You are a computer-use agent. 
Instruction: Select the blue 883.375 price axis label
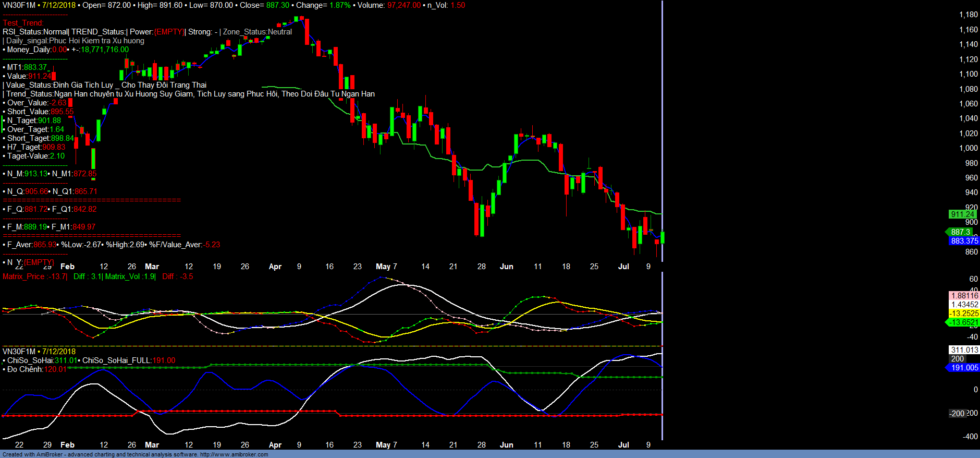pyautogui.click(x=964, y=241)
